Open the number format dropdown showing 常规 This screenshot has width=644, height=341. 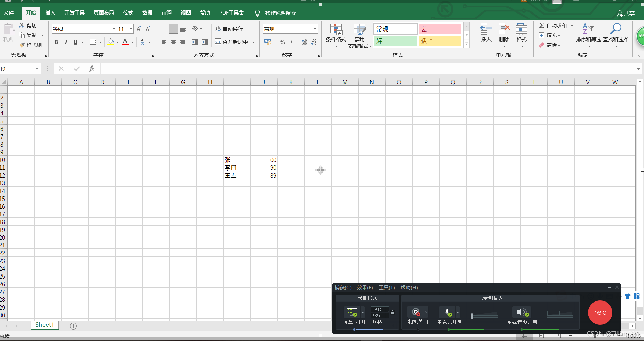pyautogui.click(x=315, y=29)
